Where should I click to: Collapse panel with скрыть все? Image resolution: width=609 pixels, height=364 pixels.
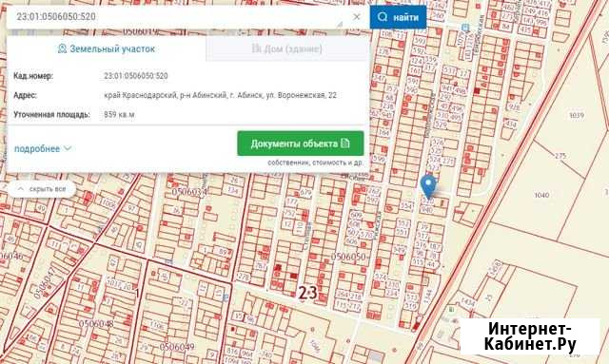pos(42,189)
